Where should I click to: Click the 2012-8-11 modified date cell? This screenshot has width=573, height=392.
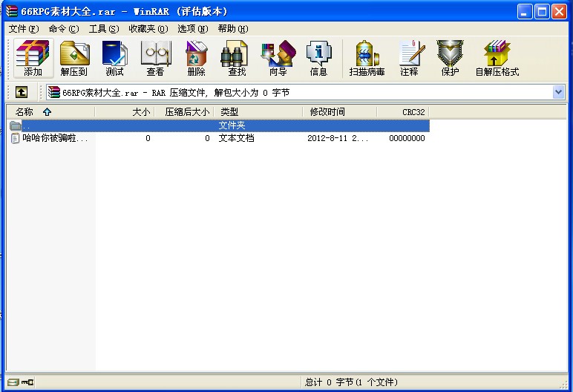pos(338,138)
